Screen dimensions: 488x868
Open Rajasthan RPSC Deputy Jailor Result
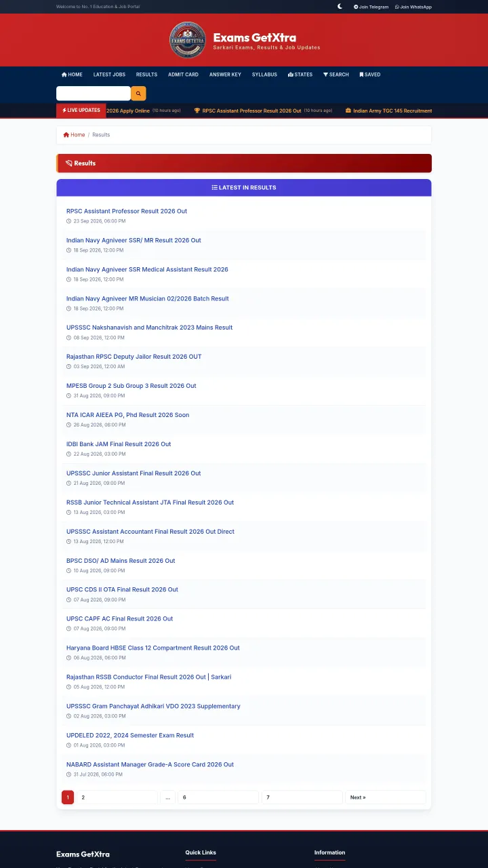[x=134, y=357]
